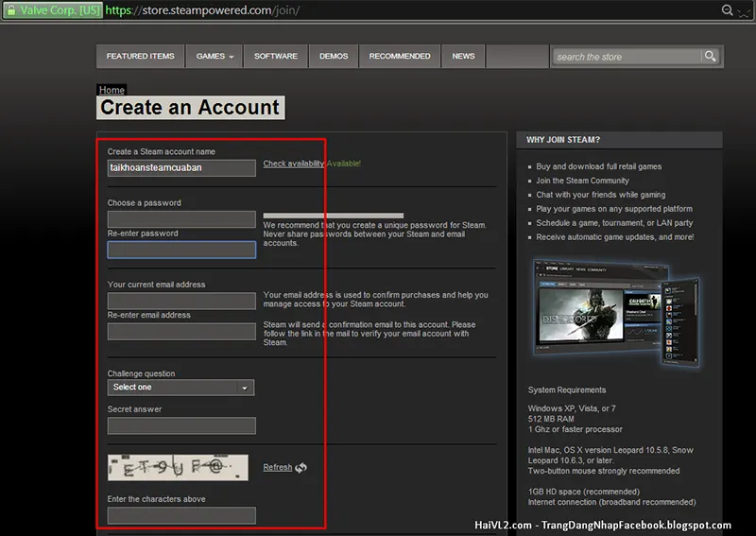Open the NEWS tab

[463, 57]
